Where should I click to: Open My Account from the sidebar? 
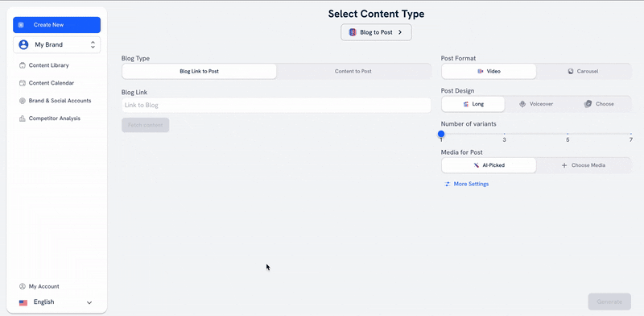[43, 286]
